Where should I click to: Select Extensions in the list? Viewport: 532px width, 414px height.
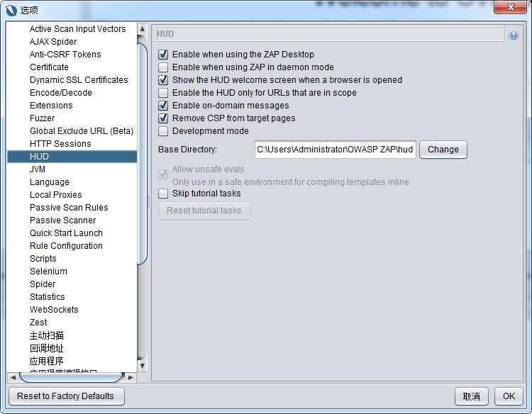[51, 106]
